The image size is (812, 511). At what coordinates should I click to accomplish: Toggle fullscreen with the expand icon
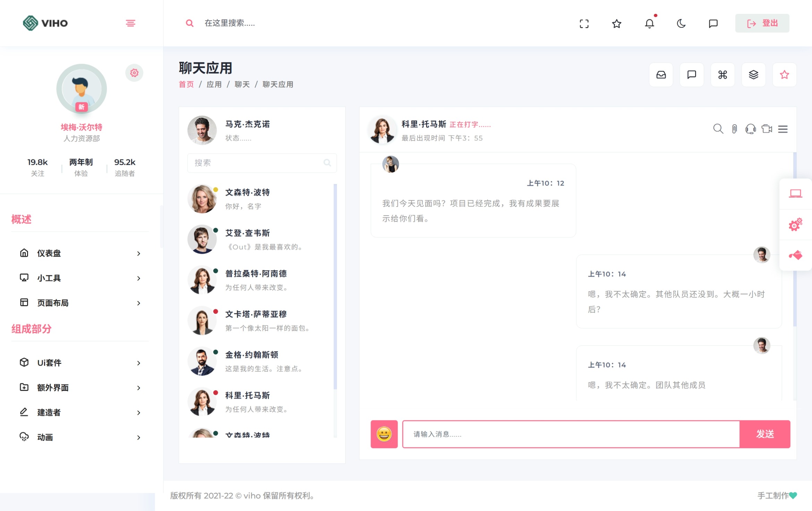[584, 23]
